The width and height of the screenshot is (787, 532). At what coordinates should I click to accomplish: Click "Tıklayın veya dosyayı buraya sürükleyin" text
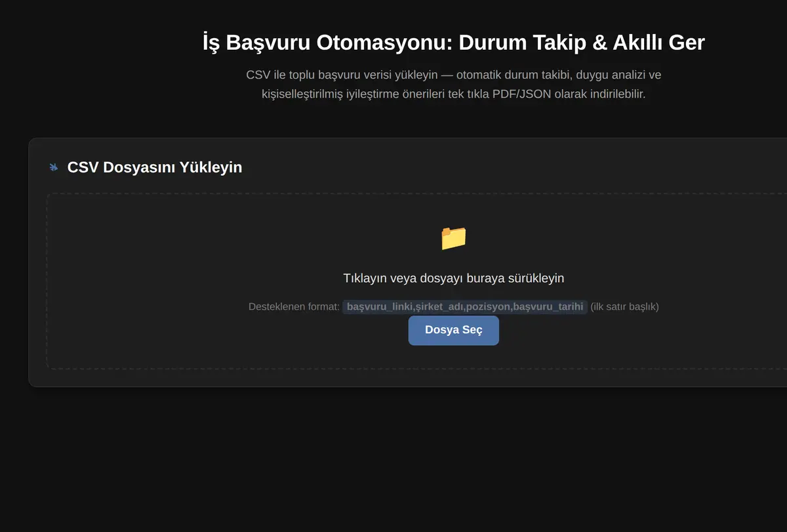pyautogui.click(x=454, y=278)
